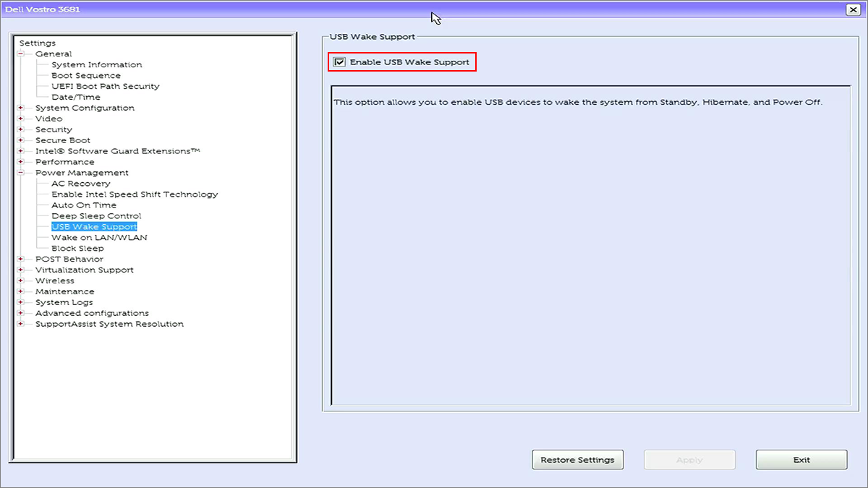The image size is (868, 488).
Task: Close the Dell Vostro 3681 window
Action: tap(852, 9)
